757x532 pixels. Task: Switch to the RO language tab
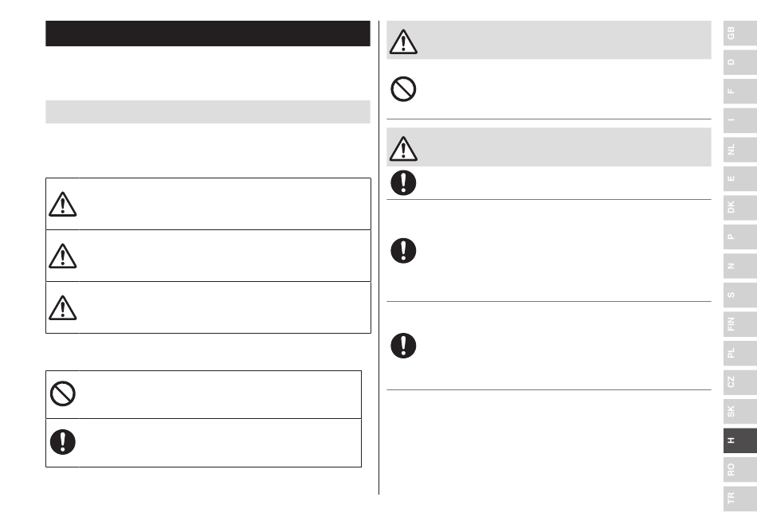point(740,470)
